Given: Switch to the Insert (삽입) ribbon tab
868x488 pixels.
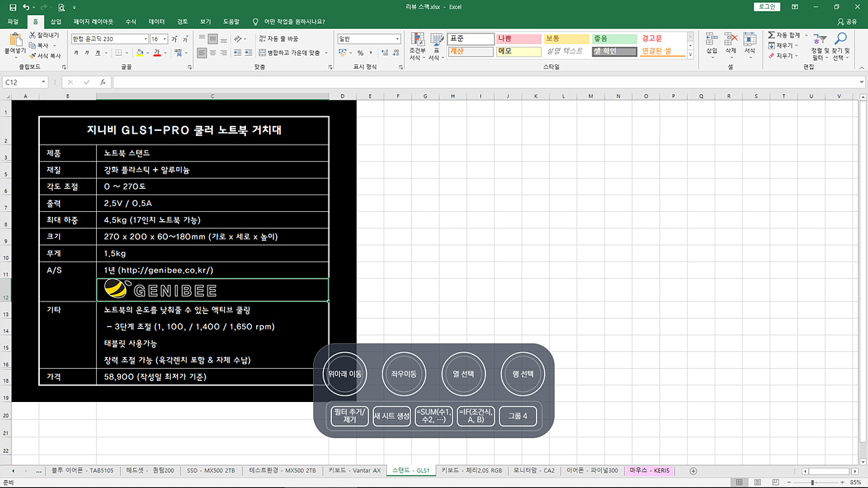Looking at the screenshot, I should click(56, 22).
